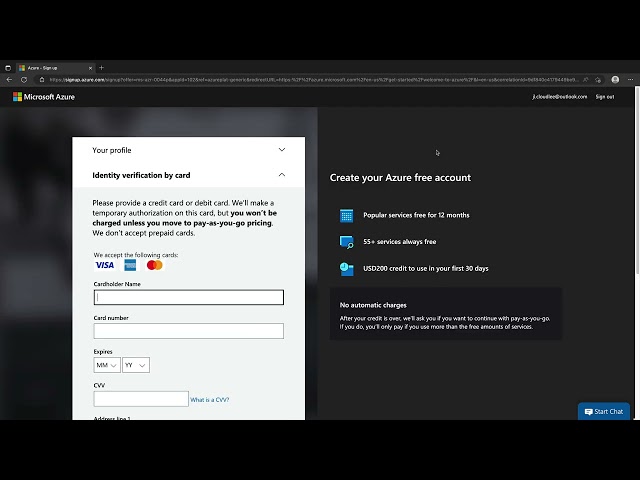Open browser profile avatar
Viewport: 640px width, 480px height.
[615, 80]
